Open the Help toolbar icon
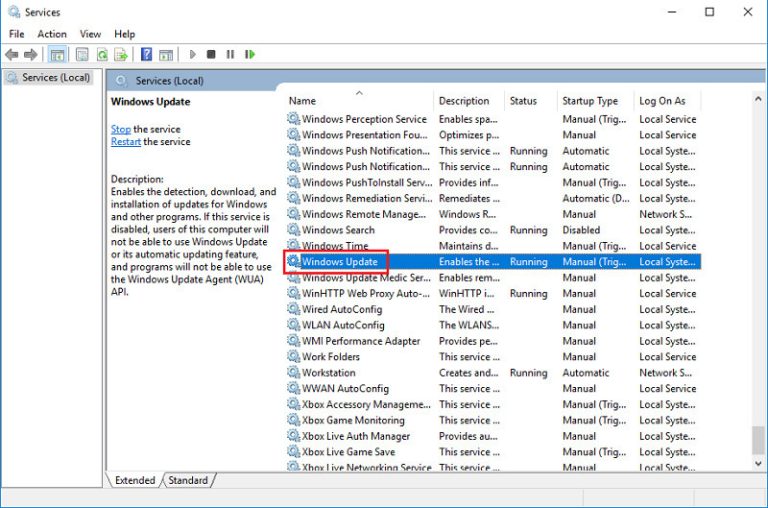768x508 pixels. point(146,54)
